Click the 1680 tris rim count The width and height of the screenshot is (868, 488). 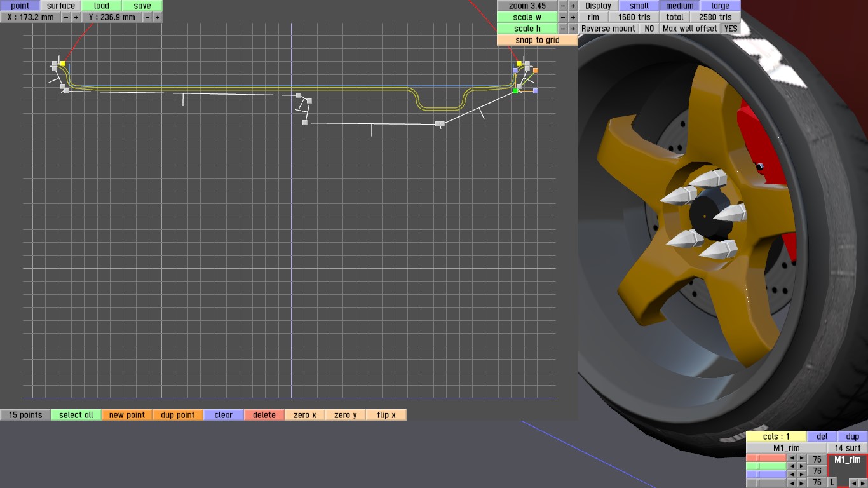coord(634,17)
